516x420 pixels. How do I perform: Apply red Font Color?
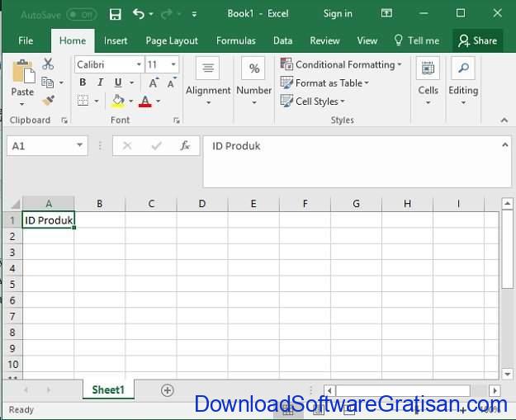point(145,101)
